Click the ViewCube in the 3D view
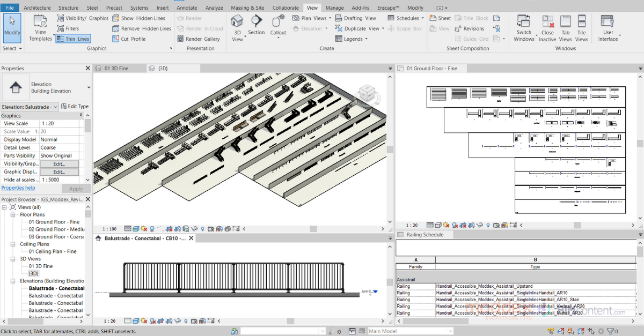This screenshot has width=644, height=336. [x=369, y=93]
